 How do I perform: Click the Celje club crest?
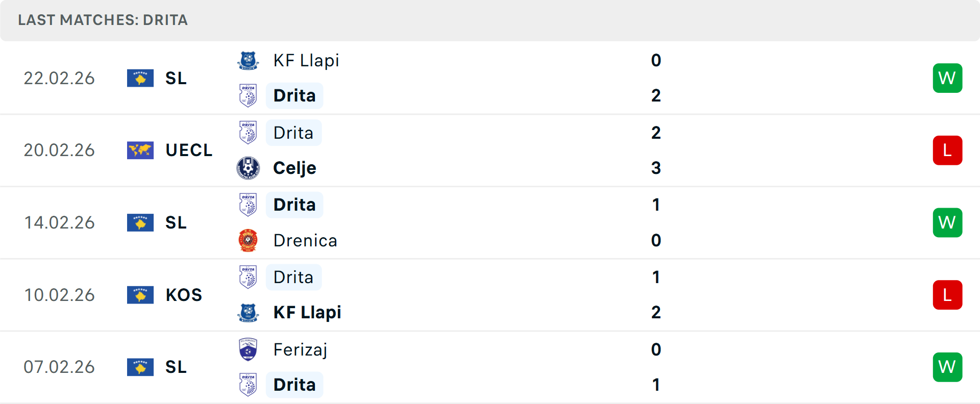pos(248,168)
